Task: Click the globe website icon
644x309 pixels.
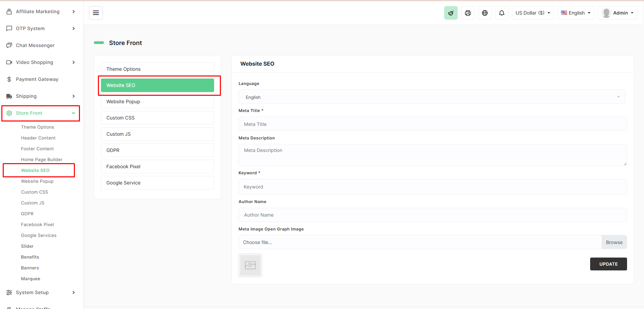Action: pos(484,13)
